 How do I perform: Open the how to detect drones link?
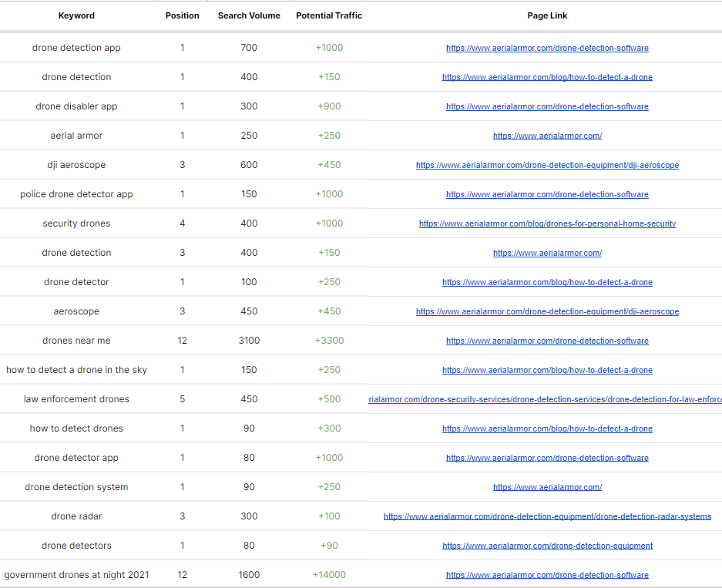pos(547,428)
